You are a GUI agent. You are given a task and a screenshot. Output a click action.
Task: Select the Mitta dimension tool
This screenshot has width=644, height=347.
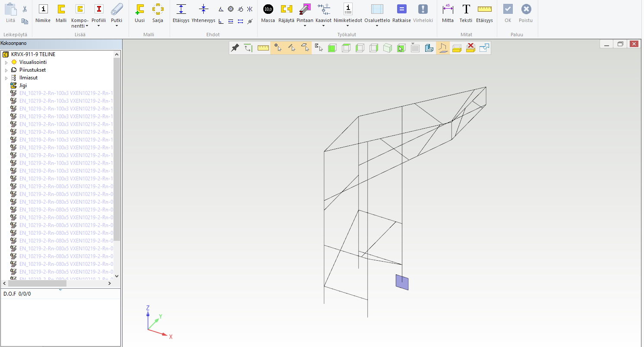pos(448,13)
